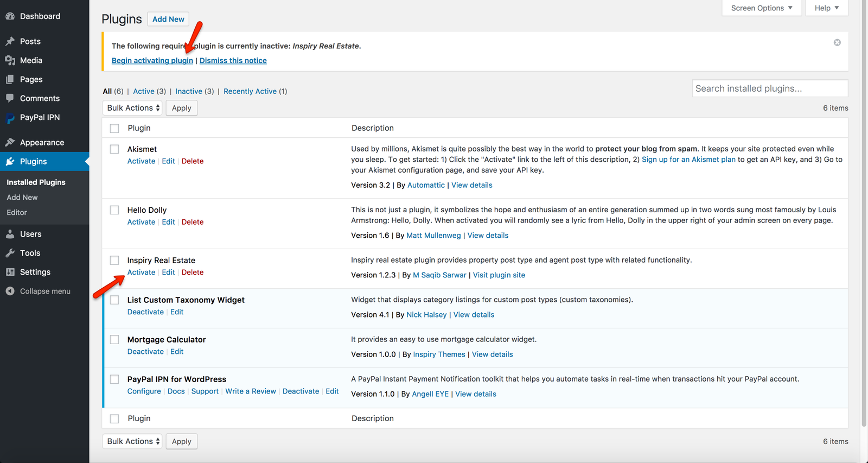The width and height of the screenshot is (868, 463).
Task: Click Write a Review for PayPal IPN
Action: pyautogui.click(x=251, y=391)
